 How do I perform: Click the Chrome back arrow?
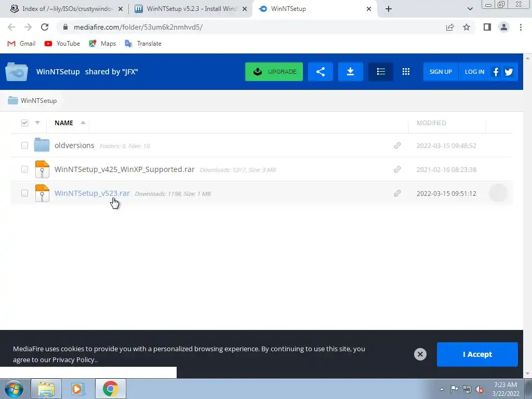[11, 27]
